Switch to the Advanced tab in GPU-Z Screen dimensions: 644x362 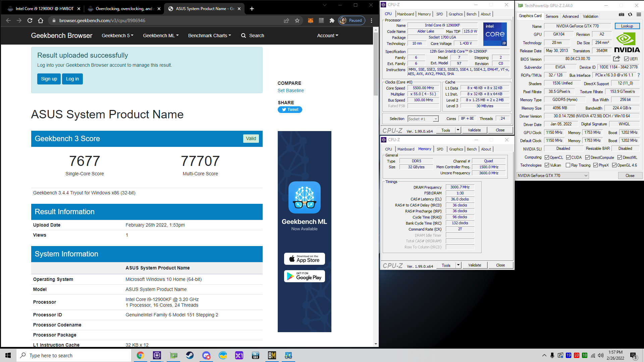pos(571,16)
